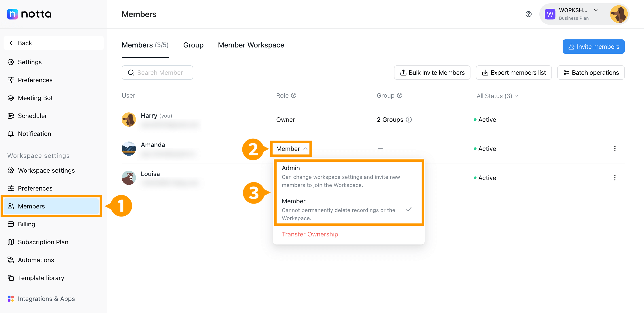644x313 pixels.
Task: Click Amanda's Active status
Action: [485, 149]
